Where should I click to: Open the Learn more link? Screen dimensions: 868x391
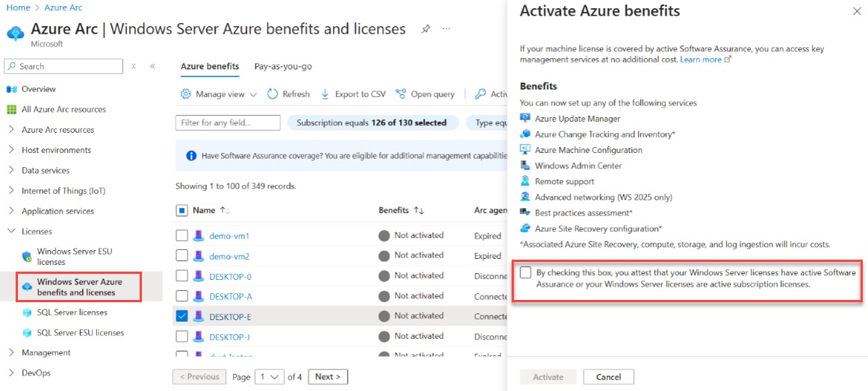pos(705,59)
